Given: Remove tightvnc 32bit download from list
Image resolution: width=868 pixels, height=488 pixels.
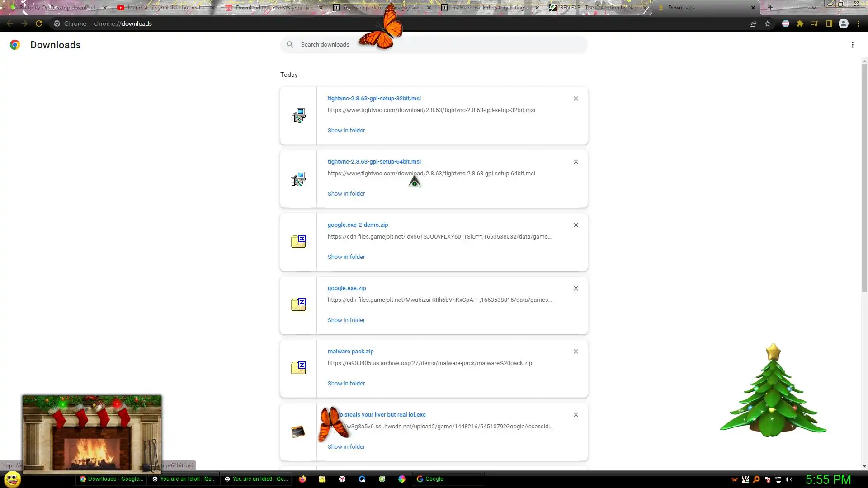Looking at the screenshot, I should [x=576, y=99].
